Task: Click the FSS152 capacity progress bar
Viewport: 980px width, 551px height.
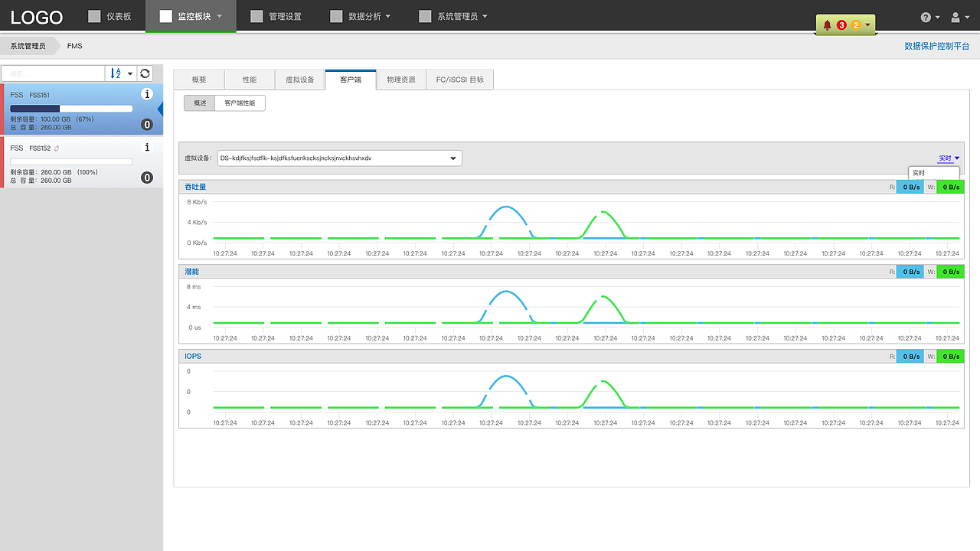Action: click(71, 161)
